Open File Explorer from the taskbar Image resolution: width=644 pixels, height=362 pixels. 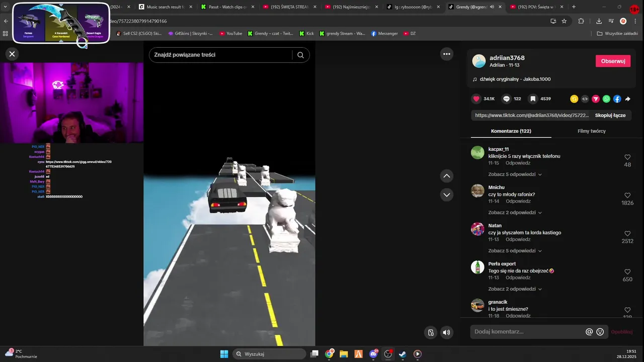(344, 354)
